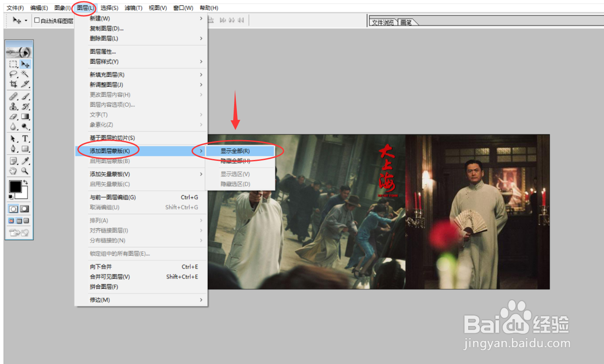Select the Magic Wand tool
The height and width of the screenshot is (364, 604).
pyautogui.click(x=25, y=74)
